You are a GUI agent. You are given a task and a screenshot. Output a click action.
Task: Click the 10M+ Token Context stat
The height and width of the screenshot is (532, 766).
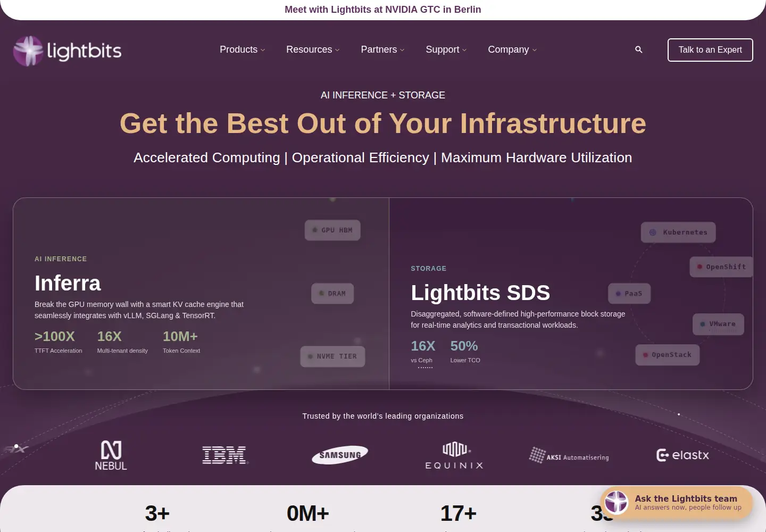click(181, 342)
